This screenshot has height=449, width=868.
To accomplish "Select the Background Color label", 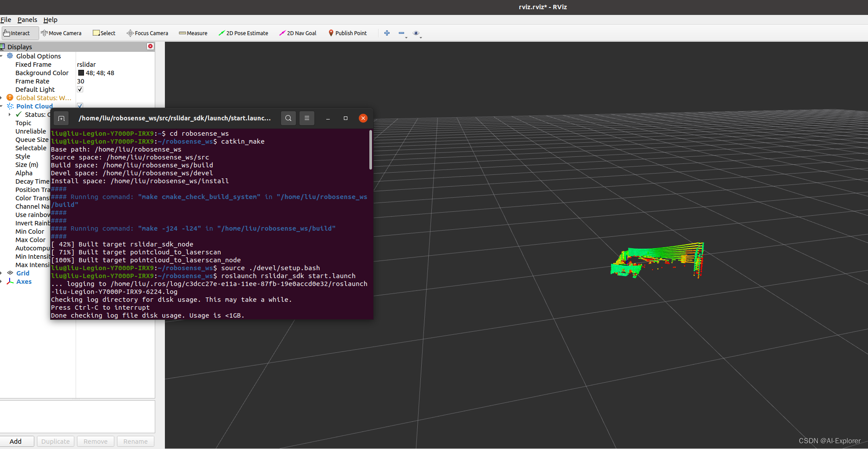I will pos(42,73).
